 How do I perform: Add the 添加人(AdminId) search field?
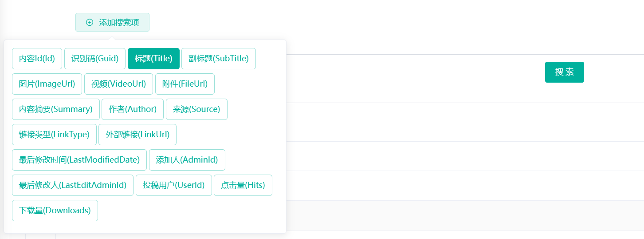pyautogui.click(x=187, y=160)
